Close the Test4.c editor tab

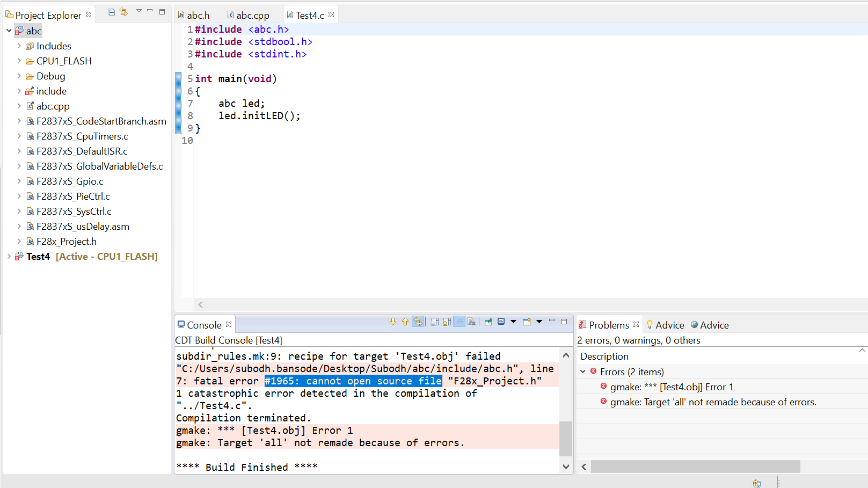click(x=331, y=14)
